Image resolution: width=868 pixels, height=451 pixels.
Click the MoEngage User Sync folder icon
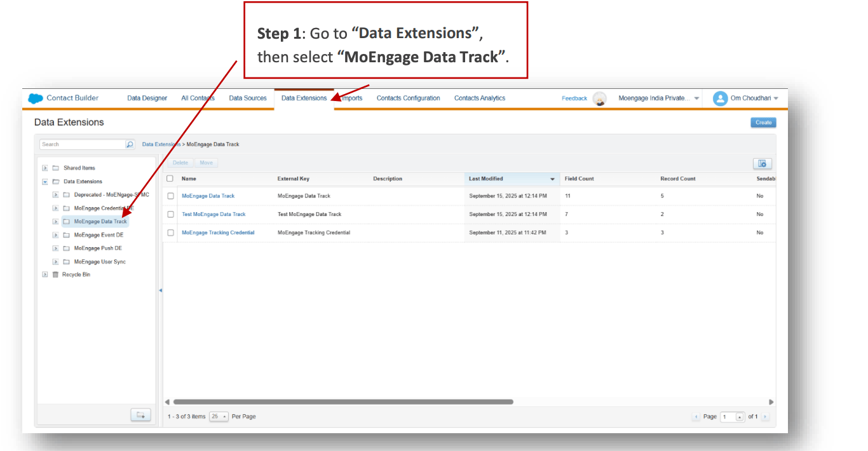(x=67, y=262)
